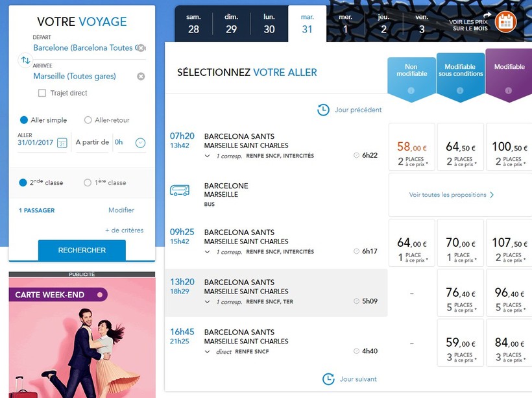Select Wednesday 1 date tab
The width and height of the screenshot is (532, 398).
(345, 24)
